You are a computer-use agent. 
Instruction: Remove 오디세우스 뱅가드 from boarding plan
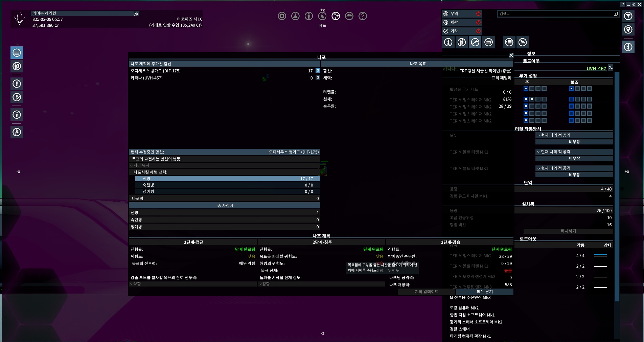tap(318, 70)
